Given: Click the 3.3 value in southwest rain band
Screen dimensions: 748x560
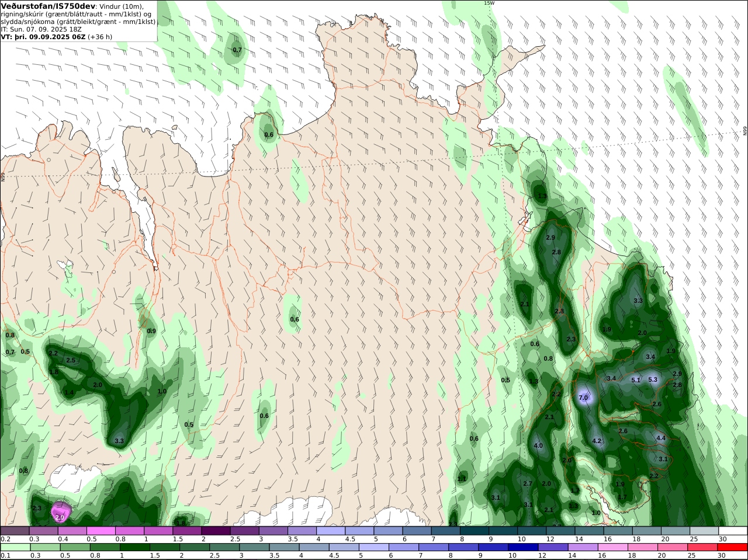Looking at the screenshot, I should point(119,441).
